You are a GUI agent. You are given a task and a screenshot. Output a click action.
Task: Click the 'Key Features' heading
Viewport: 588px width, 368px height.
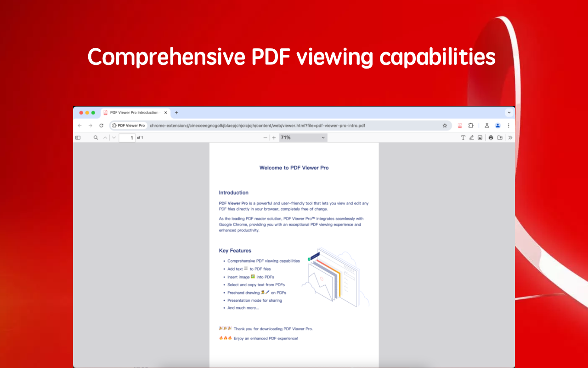tap(235, 251)
